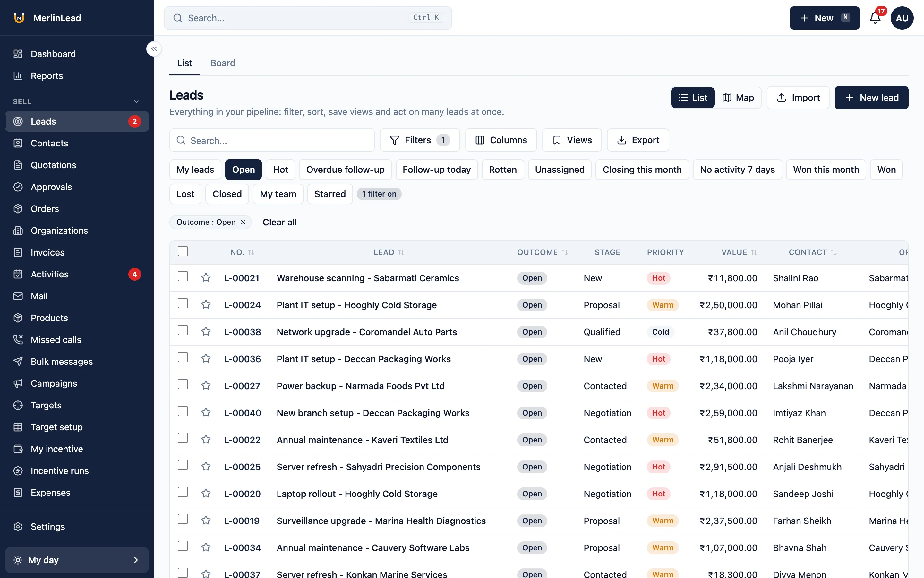Viewport: 924px width, 578px height.
Task: Open the Views menu
Action: [x=572, y=140]
